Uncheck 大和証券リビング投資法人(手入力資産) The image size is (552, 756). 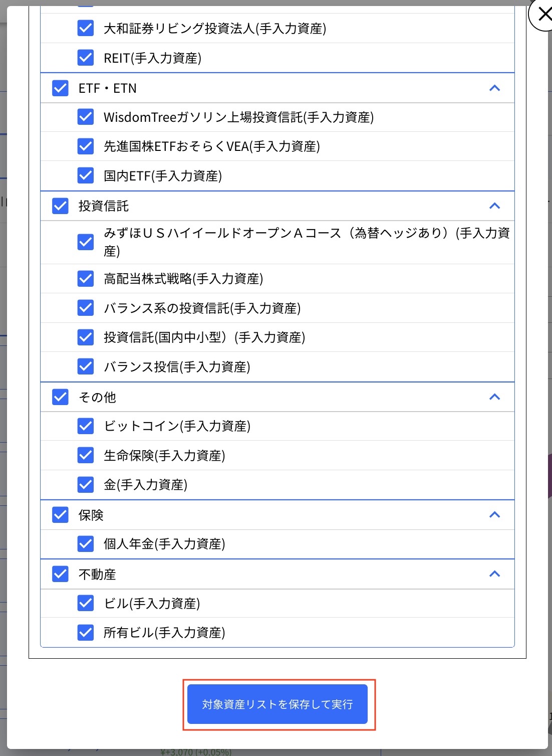pos(85,29)
